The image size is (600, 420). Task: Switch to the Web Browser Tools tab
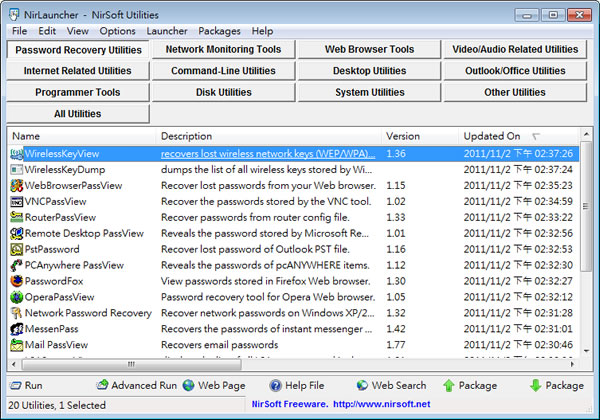pyautogui.click(x=369, y=49)
